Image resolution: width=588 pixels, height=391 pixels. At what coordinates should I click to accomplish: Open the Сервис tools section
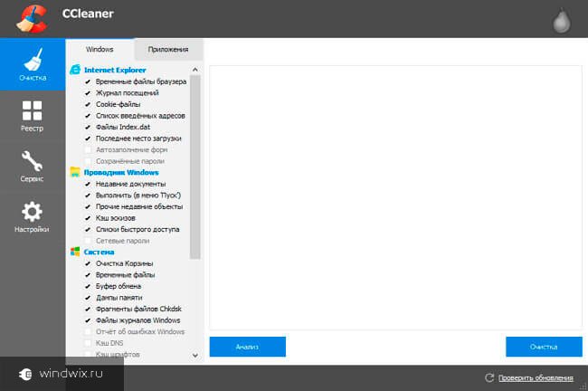(x=32, y=167)
